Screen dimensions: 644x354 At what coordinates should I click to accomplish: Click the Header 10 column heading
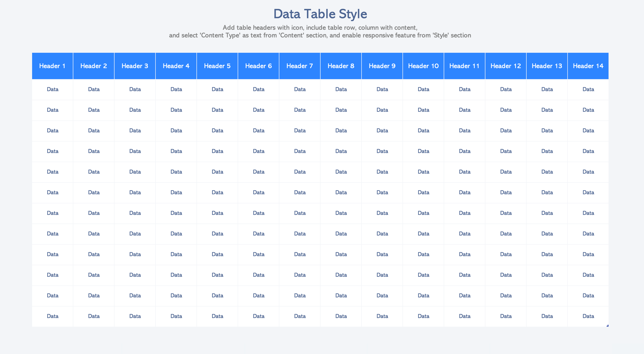423,66
